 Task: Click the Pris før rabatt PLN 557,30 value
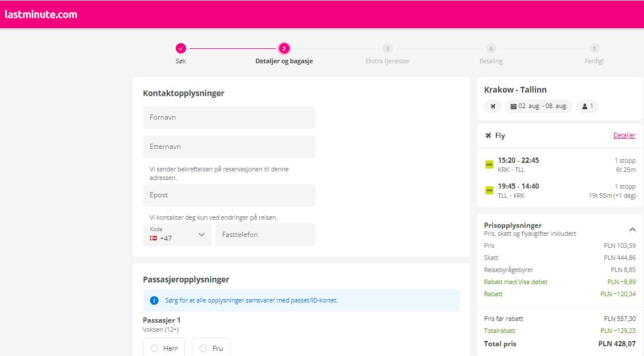pos(620,319)
